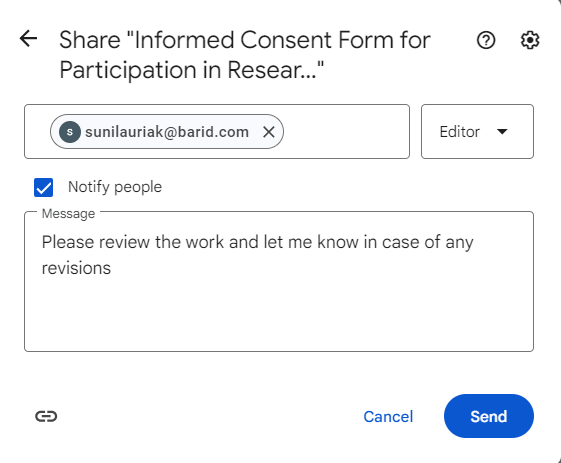Select the sunilauriak@barid.com email chip
This screenshot has width=561, height=463.
pos(167,132)
